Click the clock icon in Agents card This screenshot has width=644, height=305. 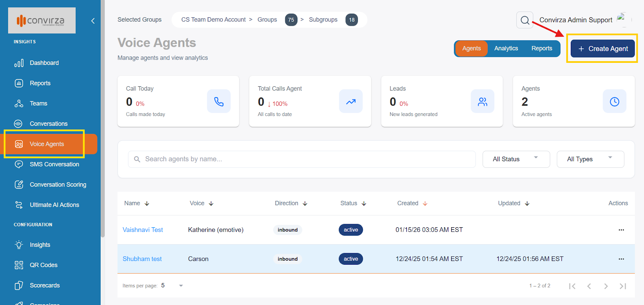[x=614, y=102]
